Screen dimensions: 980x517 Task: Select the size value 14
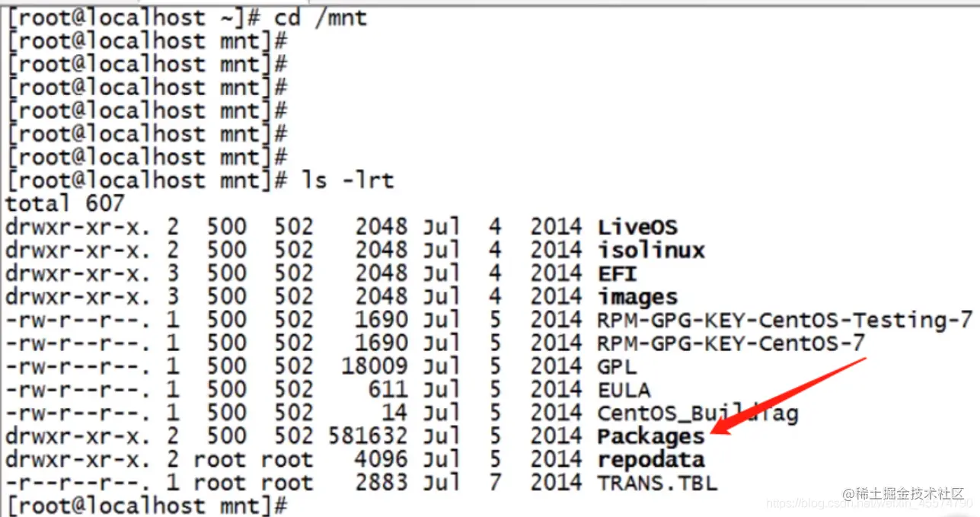pos(396,413)
